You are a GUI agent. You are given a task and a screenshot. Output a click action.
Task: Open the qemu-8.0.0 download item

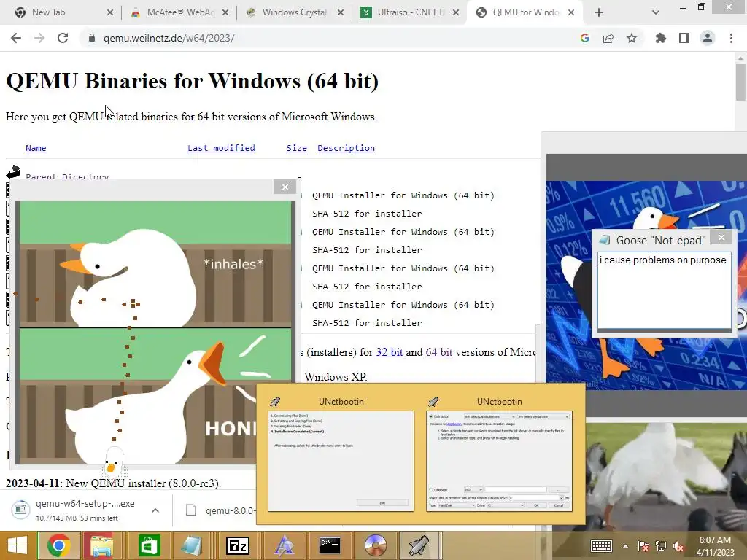click(220, 510)
